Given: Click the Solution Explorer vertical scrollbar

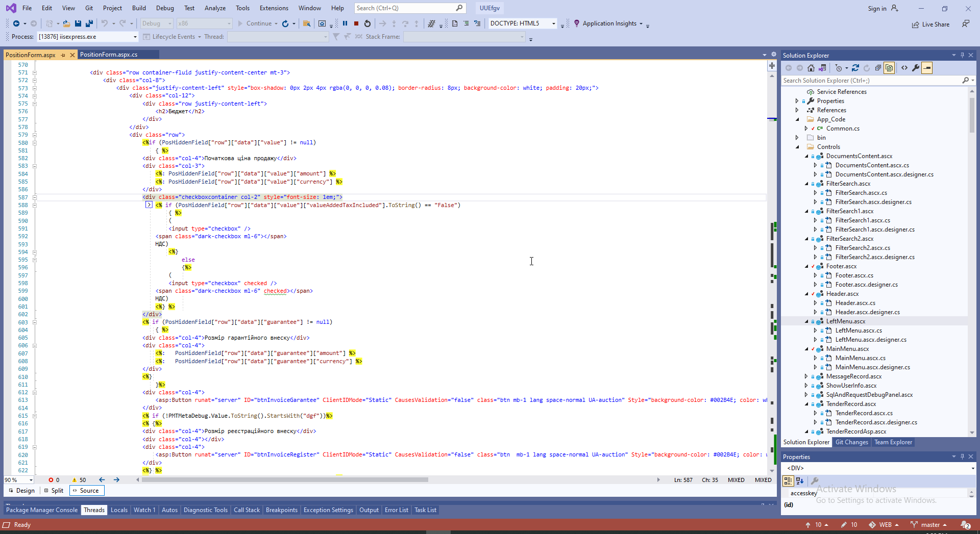Looking at the screenshot, I should point(972,115).
